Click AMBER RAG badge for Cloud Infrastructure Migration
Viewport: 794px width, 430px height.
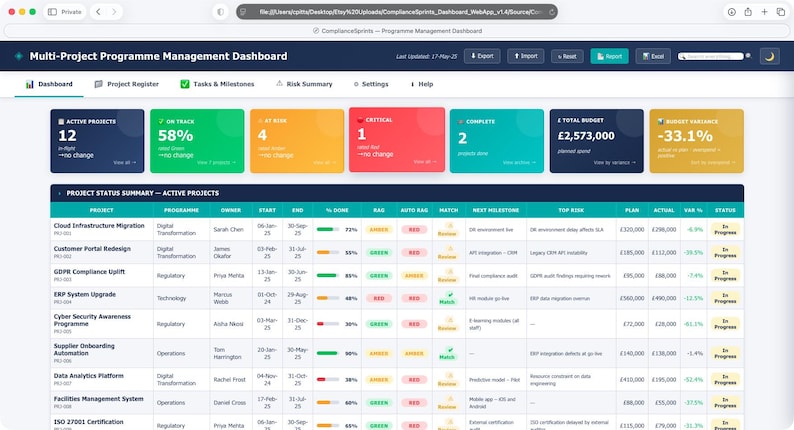pos(379,229)
